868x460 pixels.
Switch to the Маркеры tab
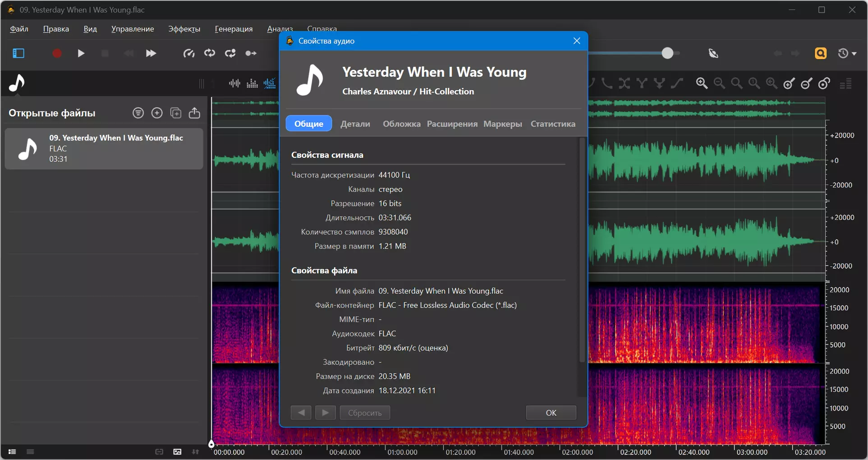click(503, 124)
